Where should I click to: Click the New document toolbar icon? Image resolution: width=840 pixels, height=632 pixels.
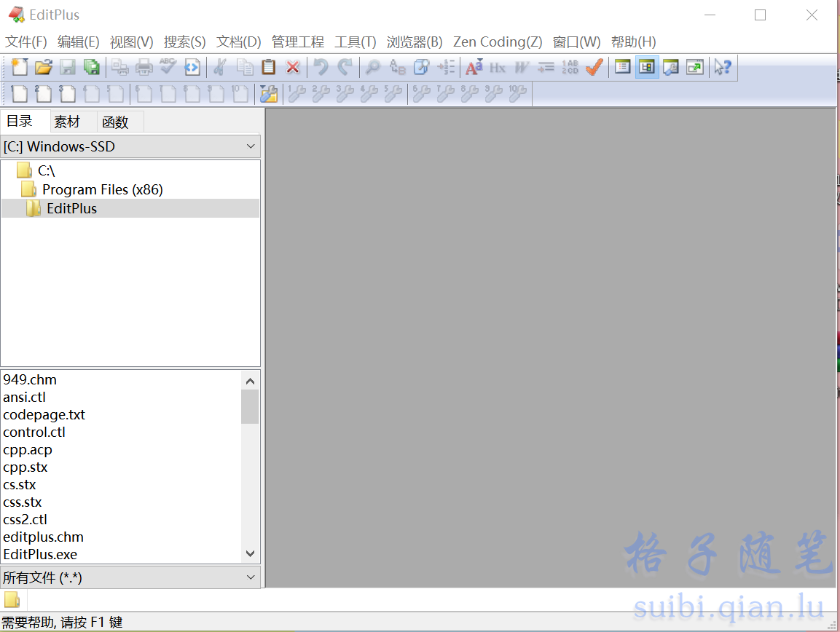pos(20,68)
